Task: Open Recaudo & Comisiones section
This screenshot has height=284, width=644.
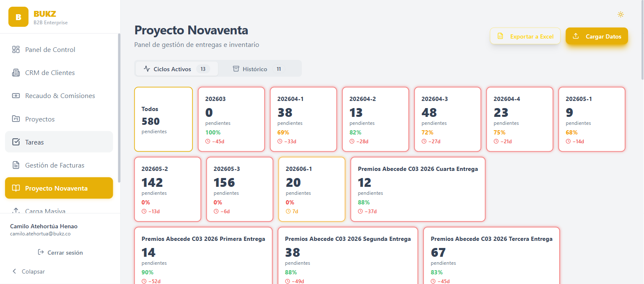Action: [x=59, y=96]
